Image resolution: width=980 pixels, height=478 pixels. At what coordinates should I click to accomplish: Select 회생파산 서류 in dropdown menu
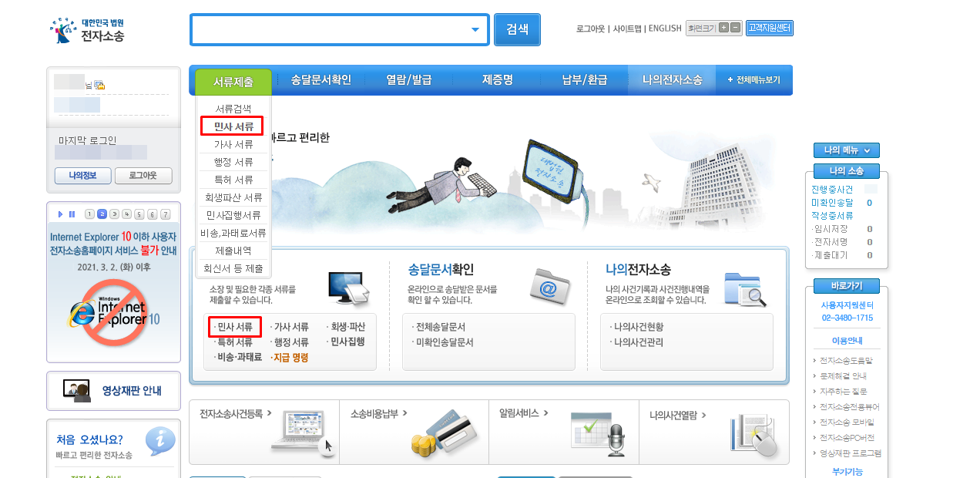(x=233, y=197)
